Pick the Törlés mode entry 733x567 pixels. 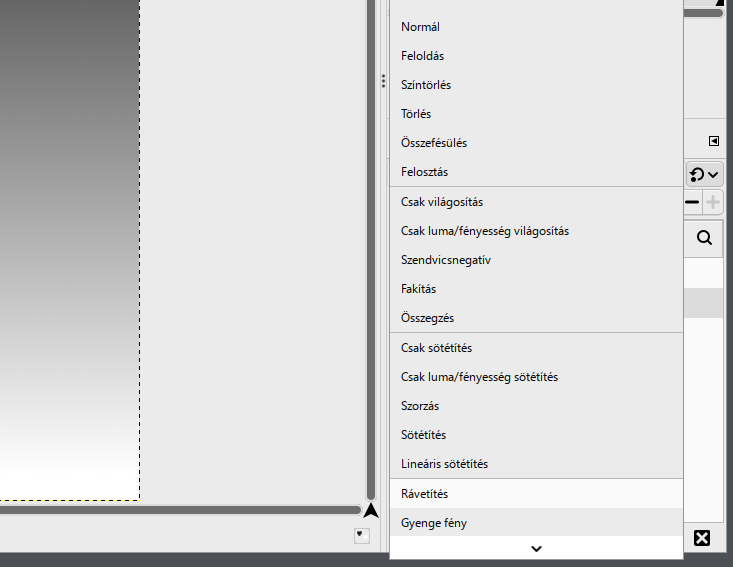pos(536,114)
